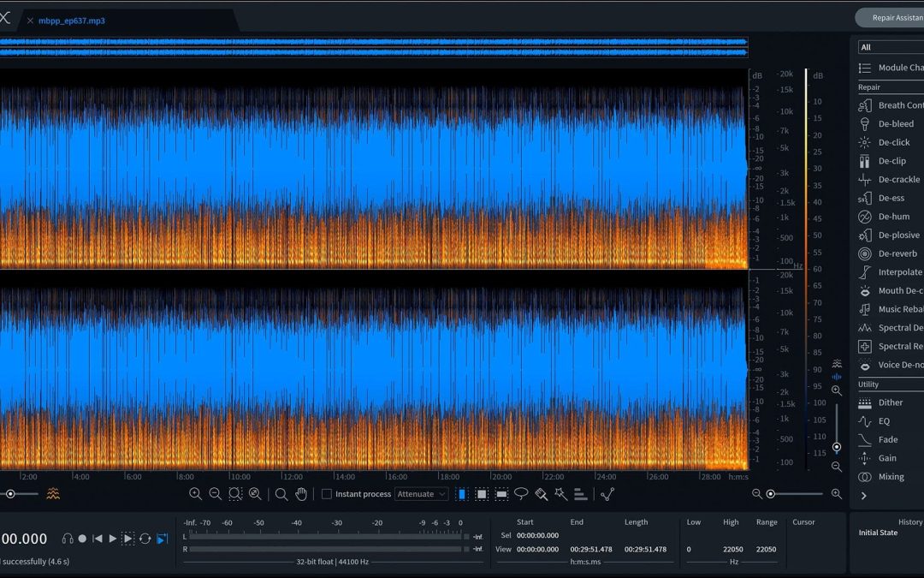924x578 pixels.
Task: Toggle the Time selection tool
Action: (462, 494)
